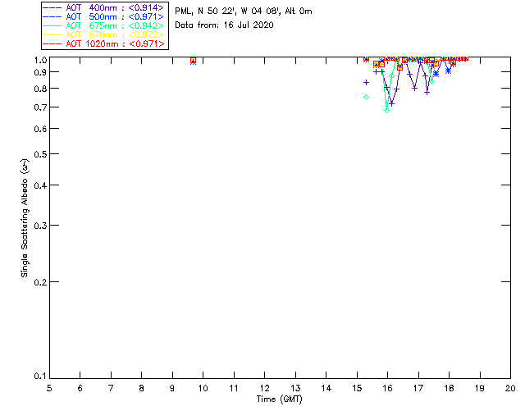
Task: Click the PML station location text
Action: [244, 11]
